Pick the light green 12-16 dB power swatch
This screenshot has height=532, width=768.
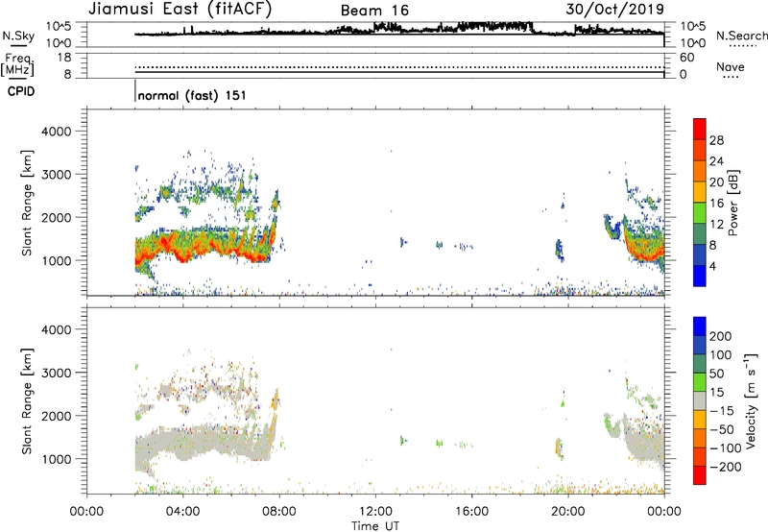click(x=700, y=213)
